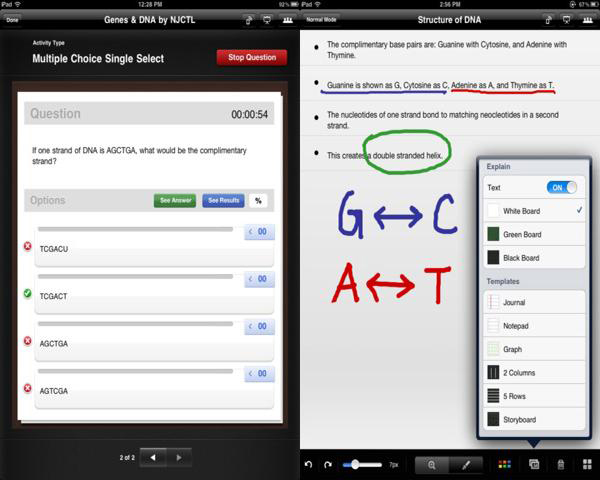Select the zoom magnifier tool
This screenshot has width=600, height=480.
[x=432, y=465]
